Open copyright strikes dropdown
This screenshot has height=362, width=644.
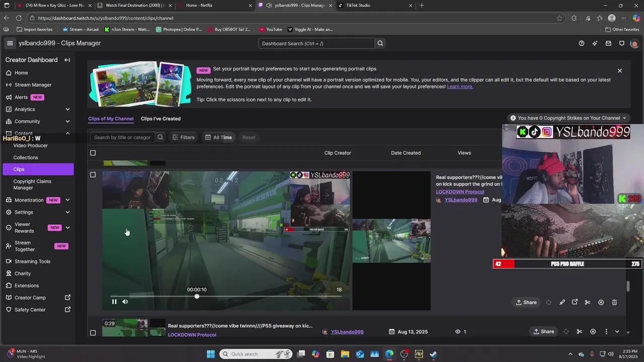point(568,118)
